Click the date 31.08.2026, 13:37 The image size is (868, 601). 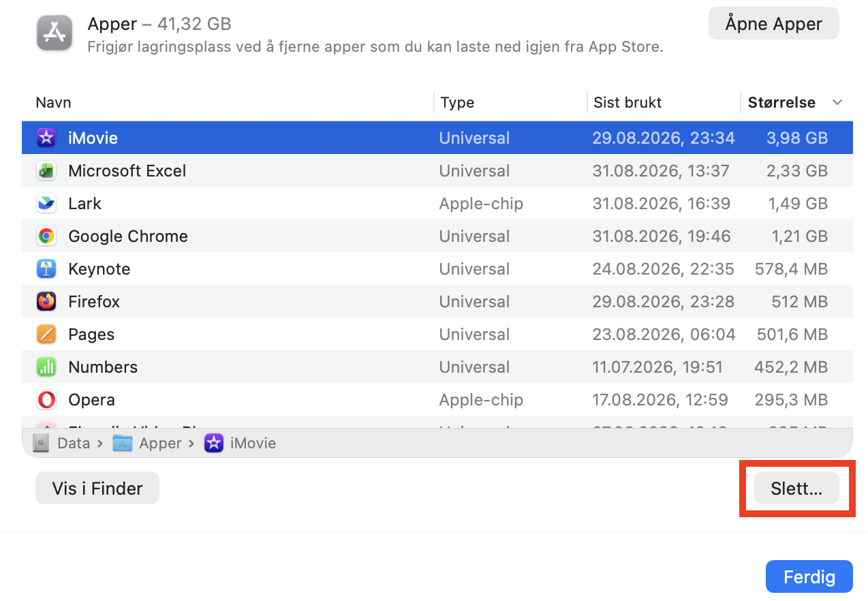pyautogui.click(x=661, y=171)
